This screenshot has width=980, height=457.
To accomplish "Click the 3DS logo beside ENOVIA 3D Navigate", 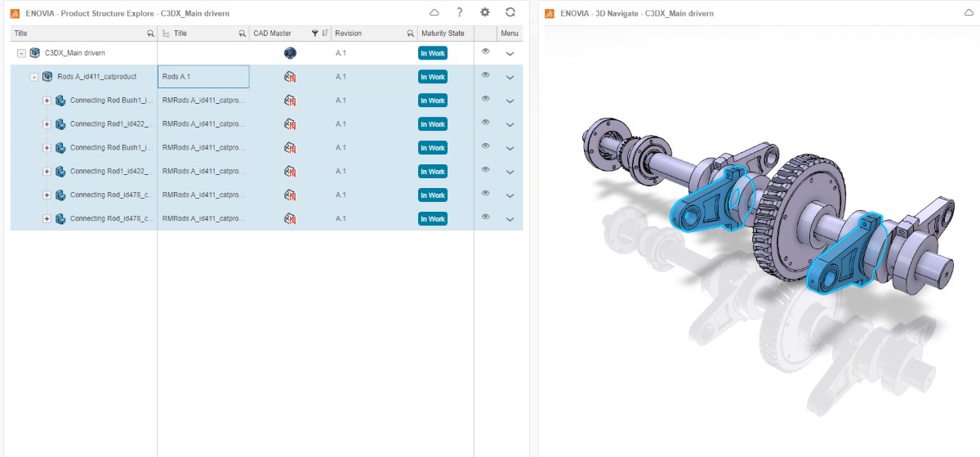I will [550, 14].
